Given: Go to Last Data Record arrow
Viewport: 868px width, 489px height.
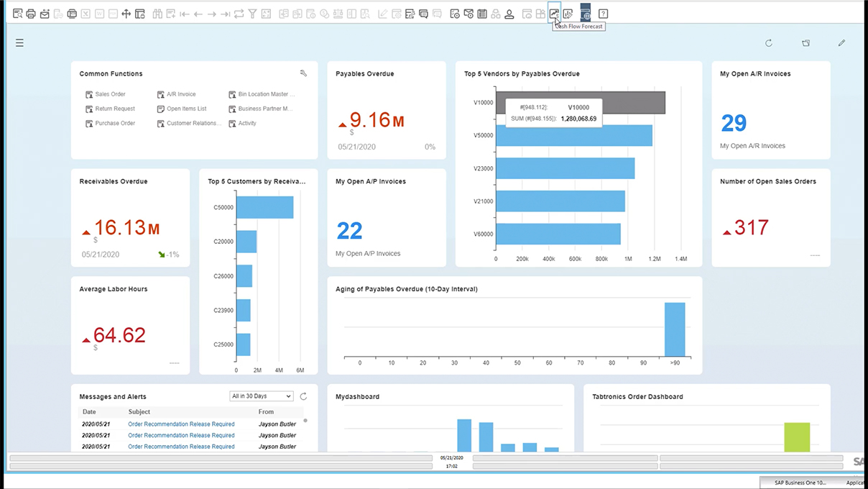Looking at the screenshot, I should pyautogui.click(x=225, y=14).
